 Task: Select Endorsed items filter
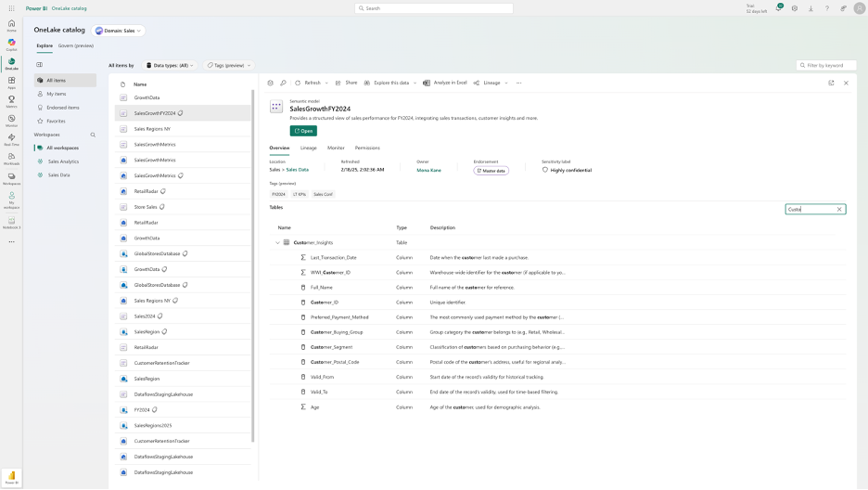[x=65, y=108]
